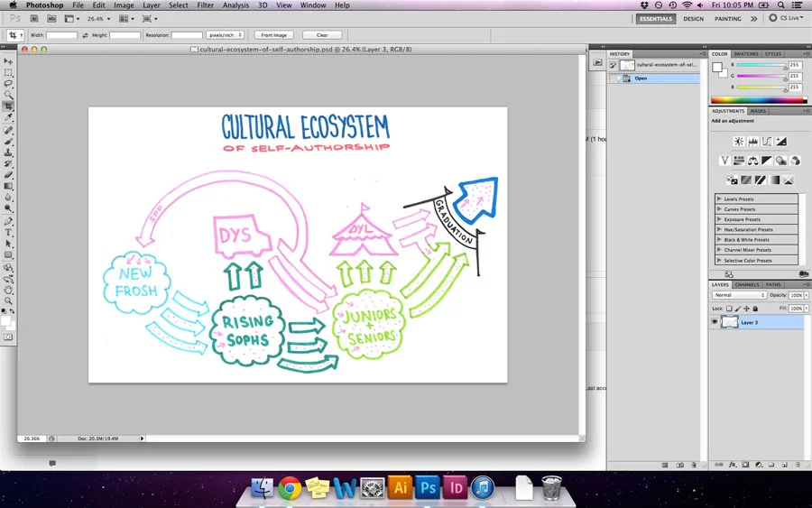Select the Rectangular Marquee tool
The width and height of the screenshot is (812, 508).
click(8, 72)
